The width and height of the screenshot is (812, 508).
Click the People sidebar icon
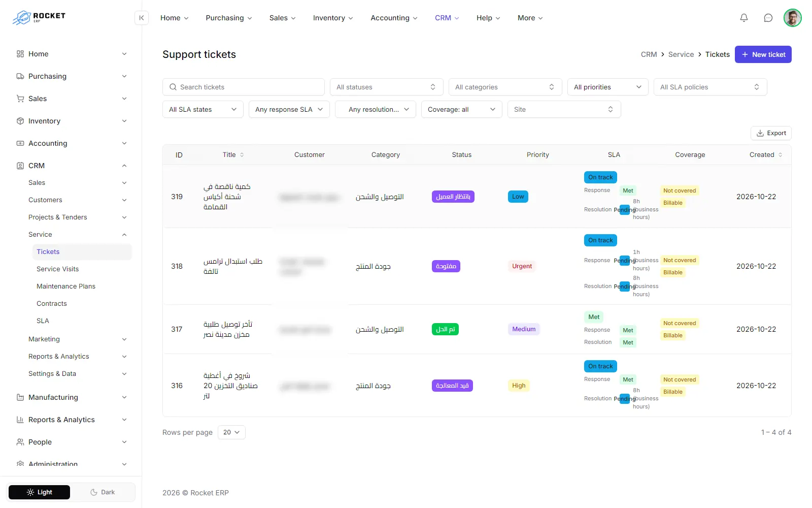click(20, 442)
